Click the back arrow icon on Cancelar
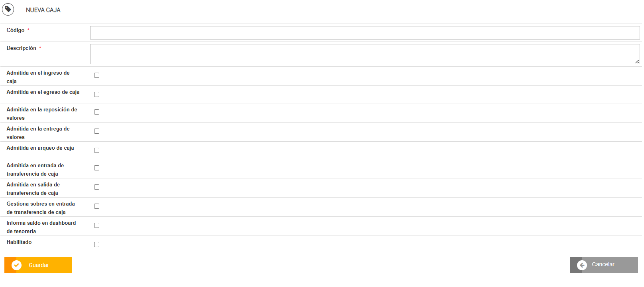Viewport: 644px width, 287px height. tap(582, 265)
